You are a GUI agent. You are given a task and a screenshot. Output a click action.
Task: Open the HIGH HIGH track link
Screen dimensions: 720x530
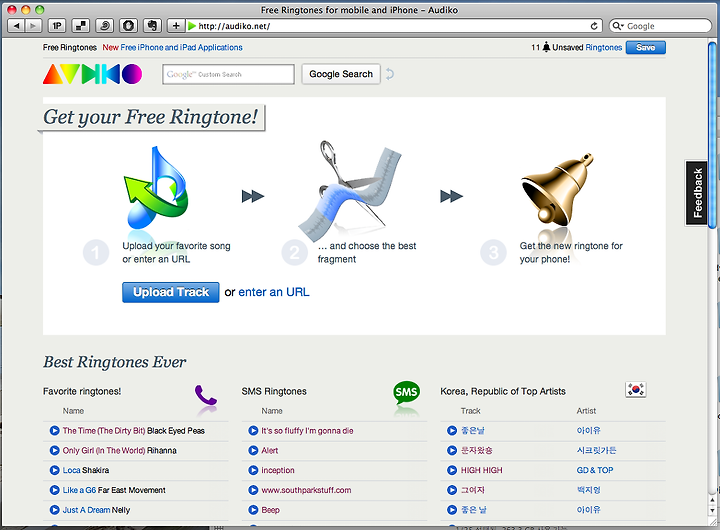482,470
